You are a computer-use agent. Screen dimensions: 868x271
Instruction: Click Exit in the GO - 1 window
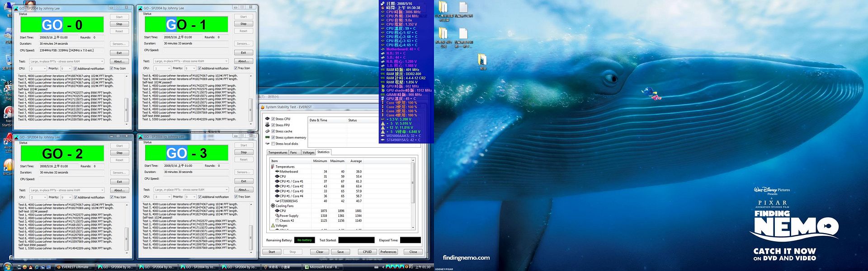click(244, 53)
